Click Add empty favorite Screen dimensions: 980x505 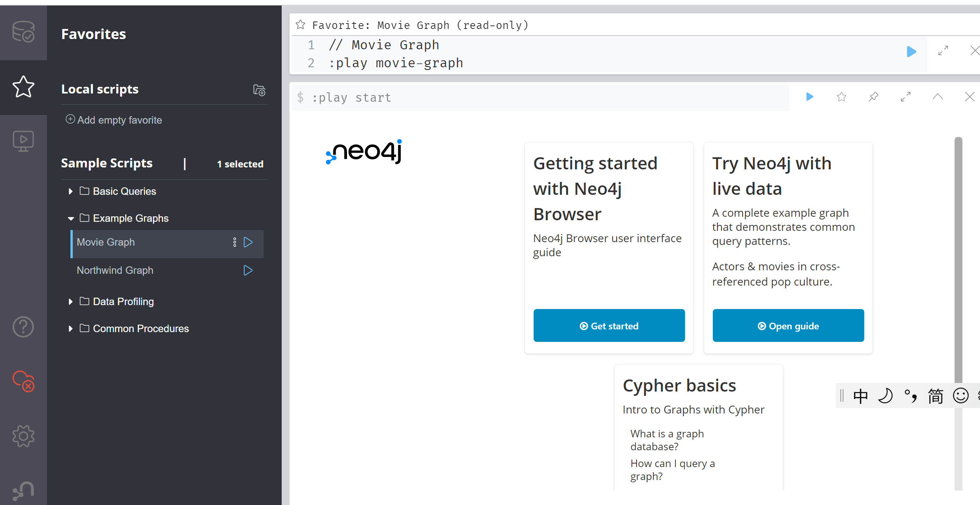(114, 120)
